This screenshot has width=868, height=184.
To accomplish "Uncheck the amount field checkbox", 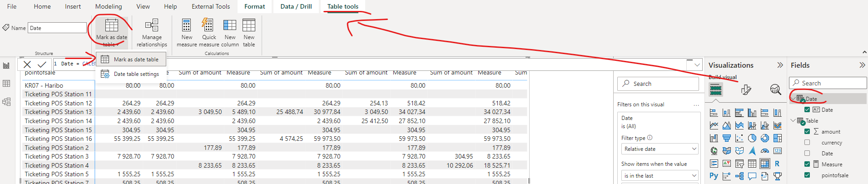I will [x=807, y=131].
